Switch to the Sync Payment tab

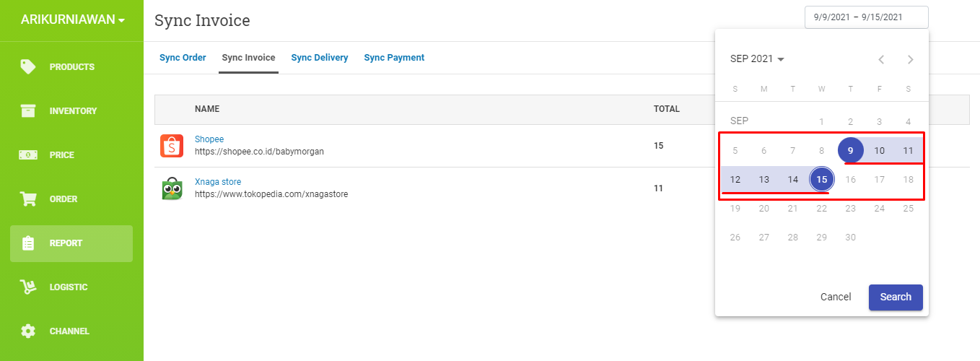click(x=394, y=58)
